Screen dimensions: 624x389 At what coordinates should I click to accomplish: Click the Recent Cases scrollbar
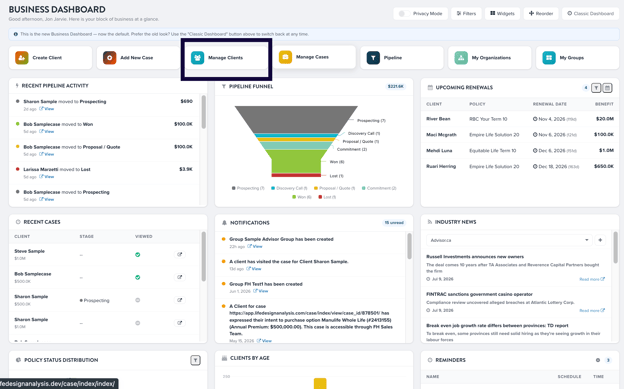(x=204, y=257)
